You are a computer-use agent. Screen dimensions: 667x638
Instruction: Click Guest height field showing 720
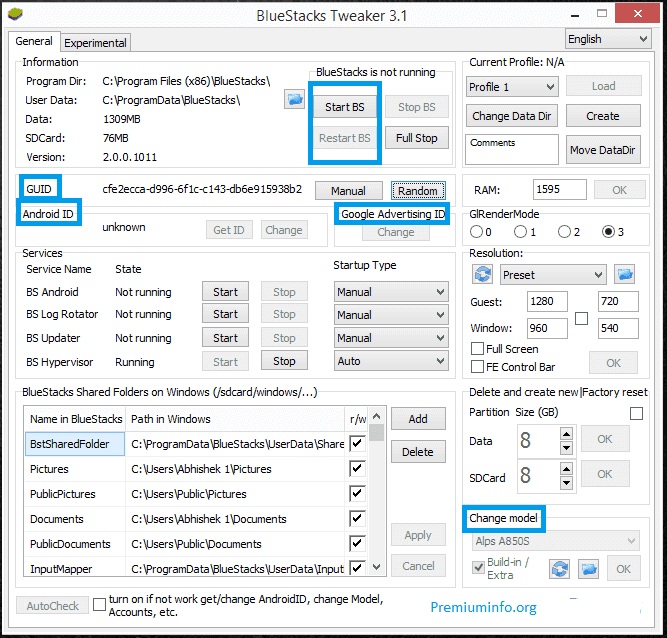pos(618,302)
